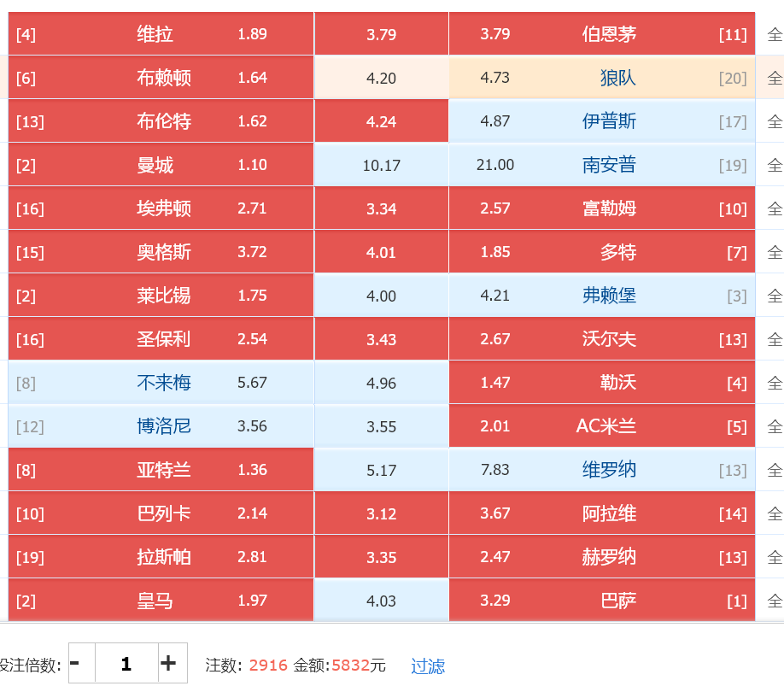Select the 4.00 draw for 莱比锡 match
Image resolution: width=784 pixels, height=692 pixels.
pos(382,295)
